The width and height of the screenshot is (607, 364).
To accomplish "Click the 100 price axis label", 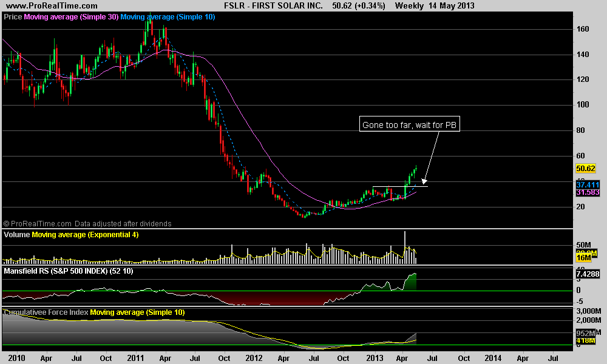I will [x=583, y=105].
